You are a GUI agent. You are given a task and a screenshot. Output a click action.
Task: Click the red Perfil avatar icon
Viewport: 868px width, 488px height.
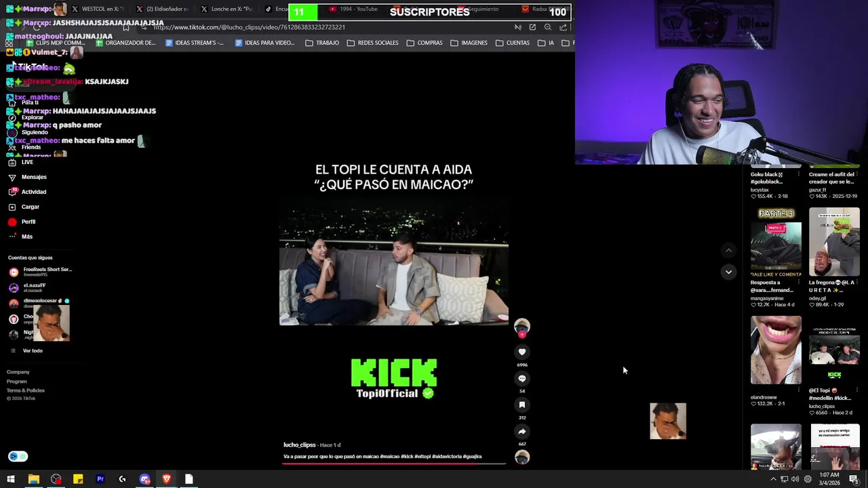pos(12,222)
